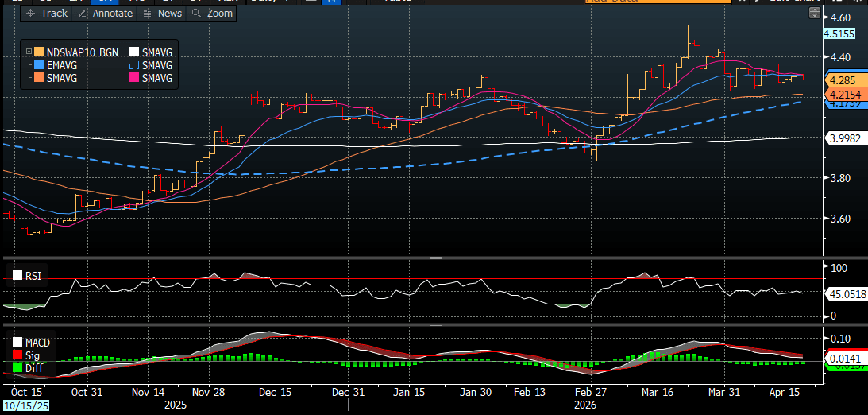Click the 4.60 y-axis level
Viewport: 868px width, 415px height.
pyautogui.click(x=840, y=17)
